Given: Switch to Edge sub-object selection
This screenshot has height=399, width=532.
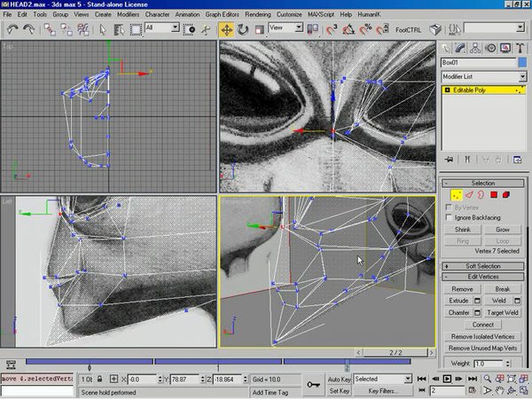Looking at the screenshot, I should click(467, 194).
